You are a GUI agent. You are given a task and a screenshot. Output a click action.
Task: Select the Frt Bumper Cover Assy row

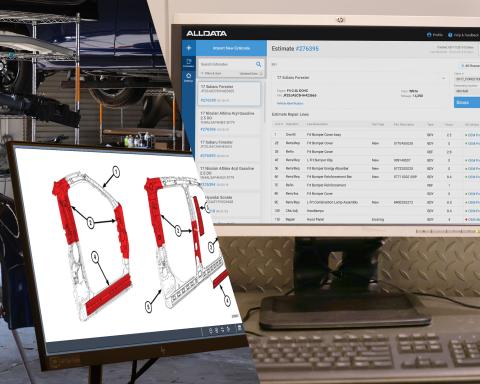point(376,135)
